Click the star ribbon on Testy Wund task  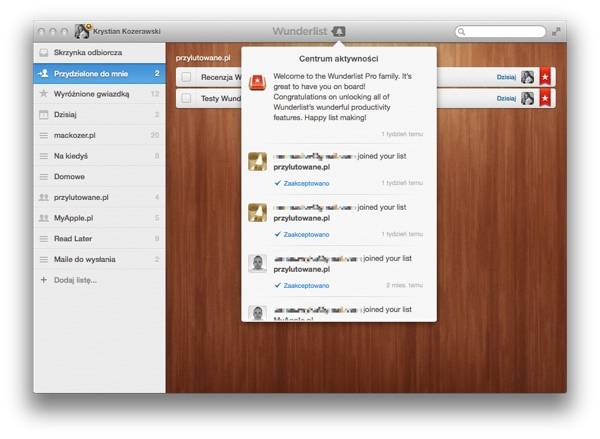pos(545,98)
